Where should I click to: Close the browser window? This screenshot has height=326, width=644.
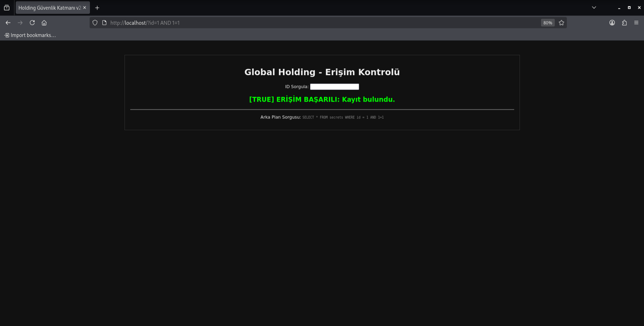639,8
